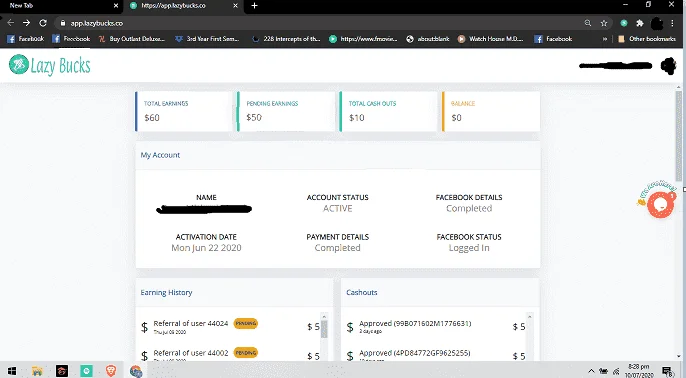Click the Pending Earnings $50 card

coord(285,111)
